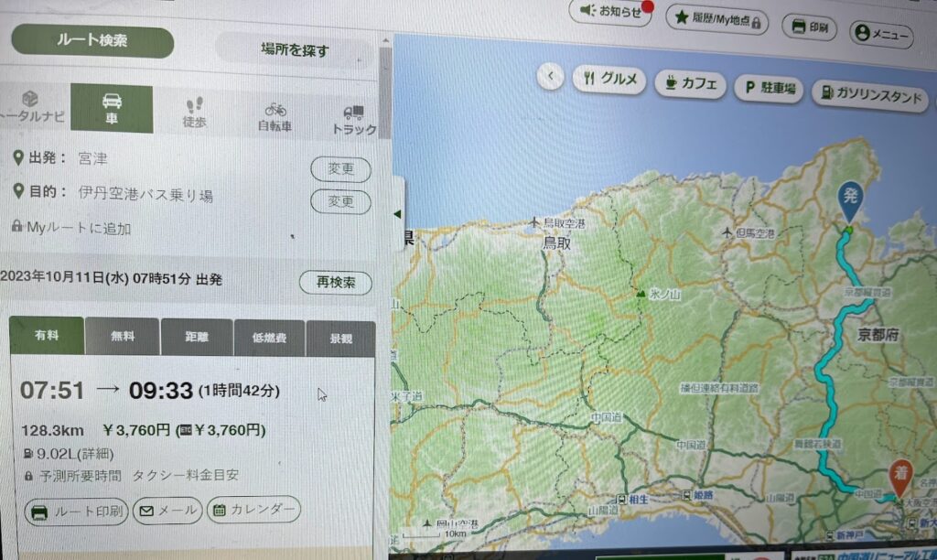Select the car (車) travel mode

point(112,109)
